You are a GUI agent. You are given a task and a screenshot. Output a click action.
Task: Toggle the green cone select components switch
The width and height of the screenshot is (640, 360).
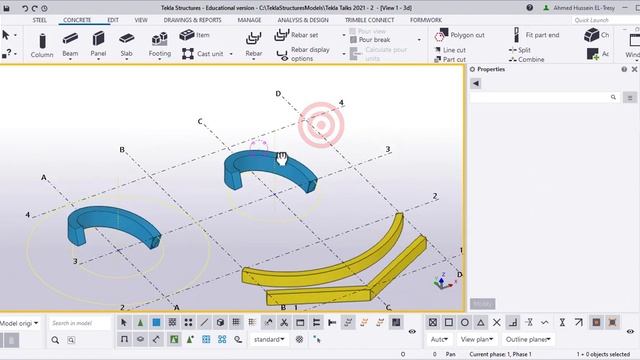pyautogui.click(x=140, y=323)
